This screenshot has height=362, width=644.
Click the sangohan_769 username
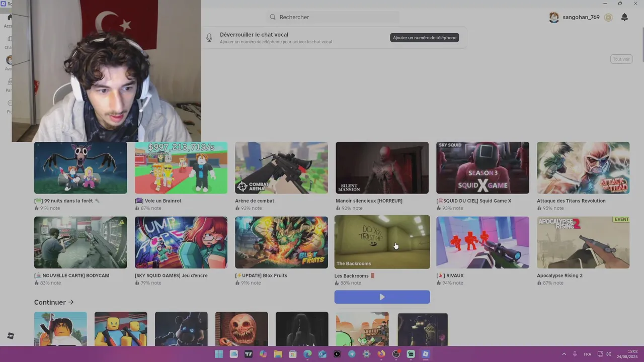[x=581, y=17]
